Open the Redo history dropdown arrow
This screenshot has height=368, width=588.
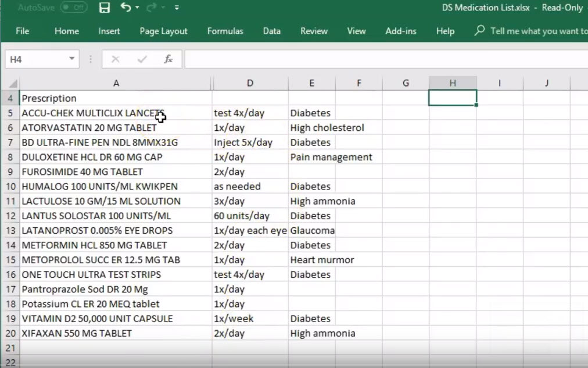click(163, 8)
